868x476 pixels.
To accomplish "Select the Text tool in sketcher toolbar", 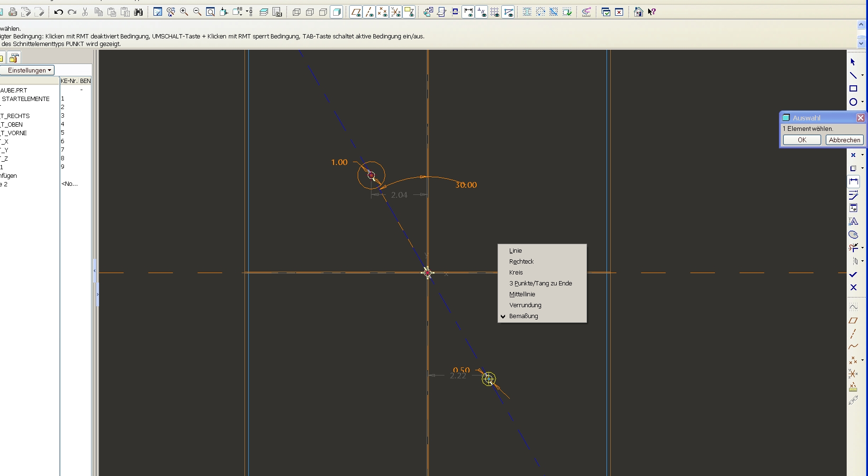I will click(x=853, y=221).
